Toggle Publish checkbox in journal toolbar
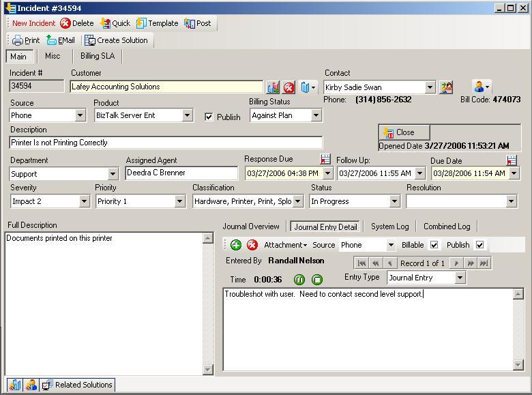This screenshot has width=532, height=395. [479, 245]
